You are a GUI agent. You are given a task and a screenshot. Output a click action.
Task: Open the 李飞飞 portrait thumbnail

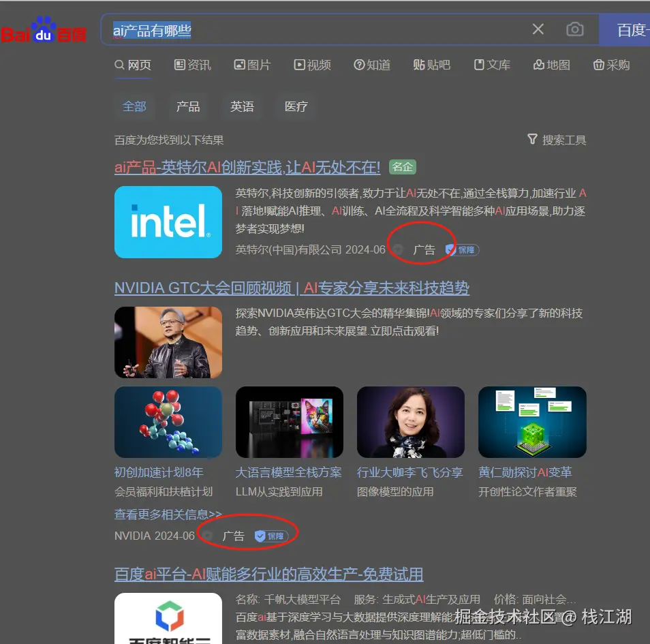(x=410, y=422)
